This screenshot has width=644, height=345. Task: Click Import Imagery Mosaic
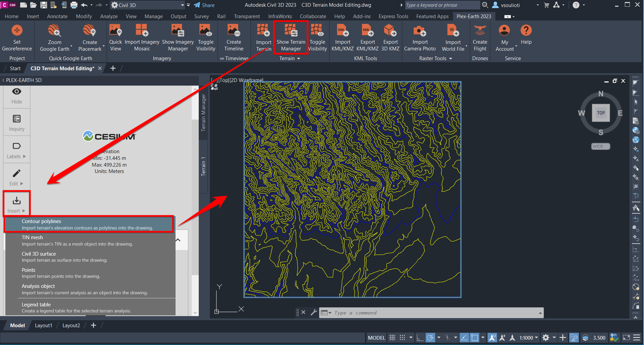point(142,38)
